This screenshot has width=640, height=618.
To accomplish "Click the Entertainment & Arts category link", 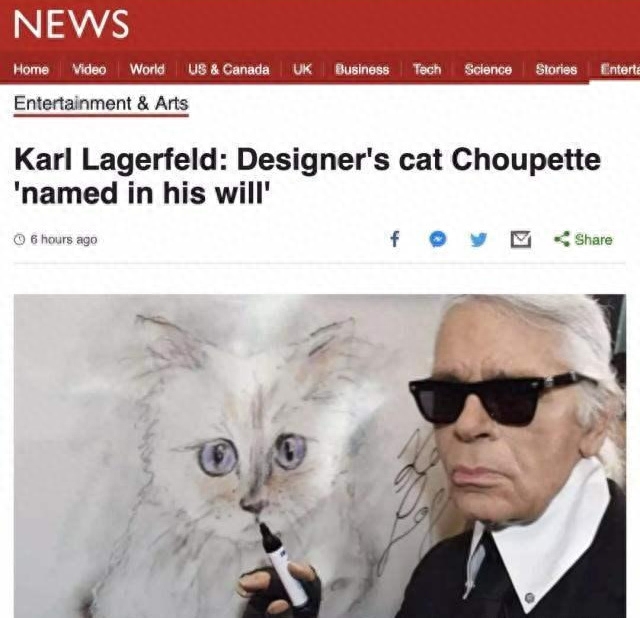I will point(101,104).
